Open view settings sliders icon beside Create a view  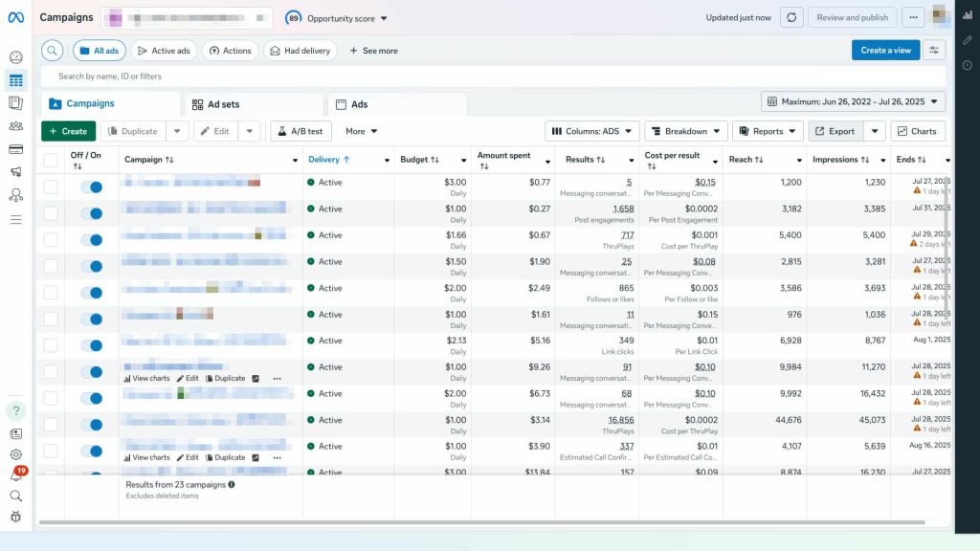[935, 51]
